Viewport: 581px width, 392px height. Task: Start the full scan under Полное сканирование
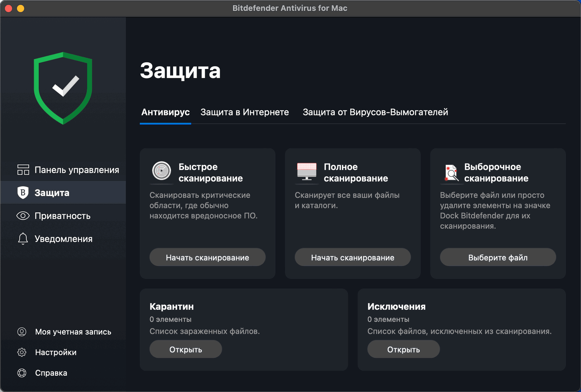(x=353, y=257)
